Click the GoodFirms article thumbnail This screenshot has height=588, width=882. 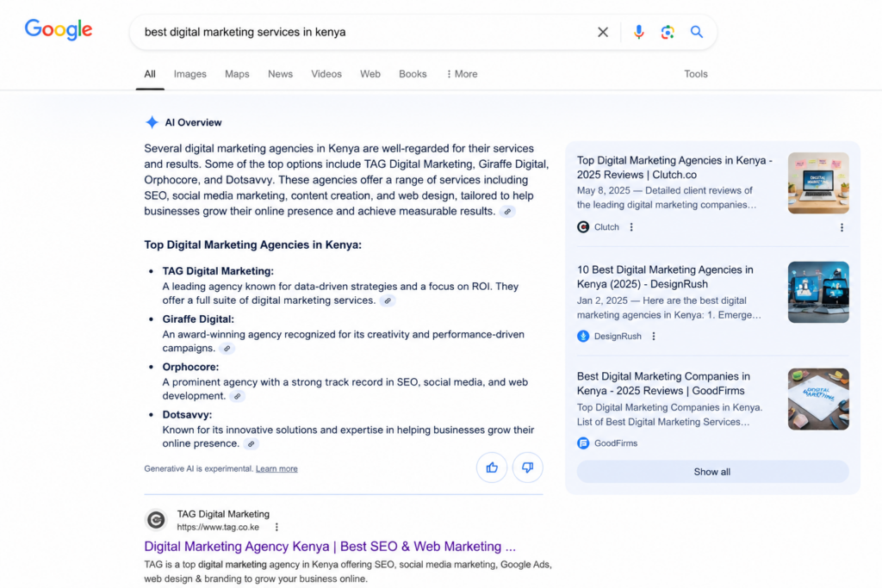pyautogui.click(x=818, y=399)
